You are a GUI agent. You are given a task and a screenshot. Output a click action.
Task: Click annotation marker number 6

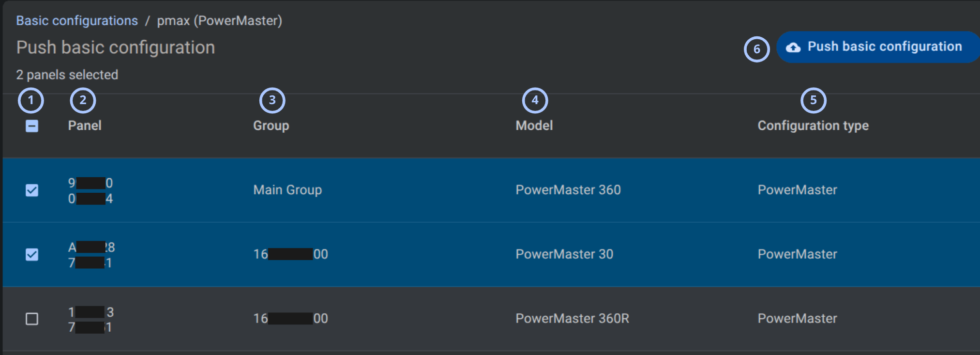click(x=757, y=49)
